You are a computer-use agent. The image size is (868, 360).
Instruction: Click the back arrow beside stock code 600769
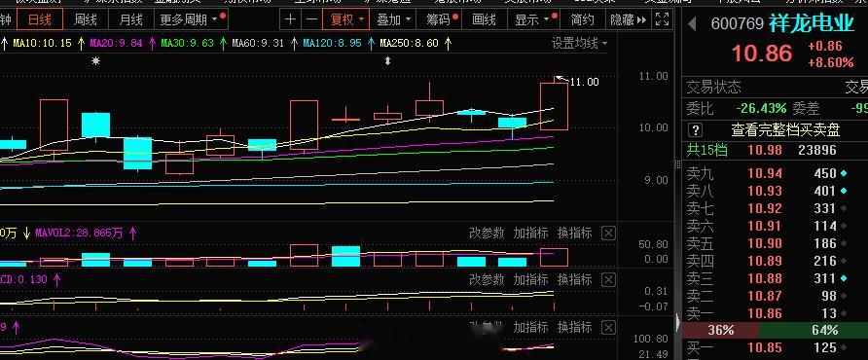pos(692,24)
